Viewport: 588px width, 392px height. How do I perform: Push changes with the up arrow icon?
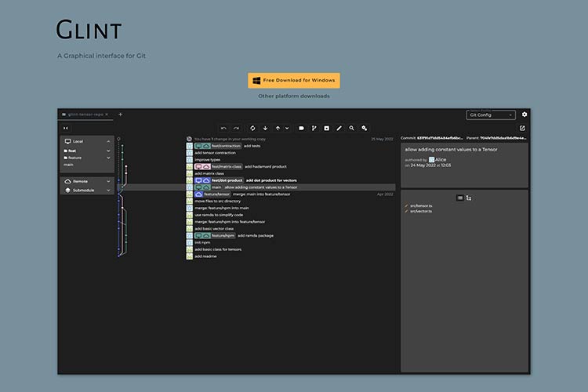[x=278, y=128]
